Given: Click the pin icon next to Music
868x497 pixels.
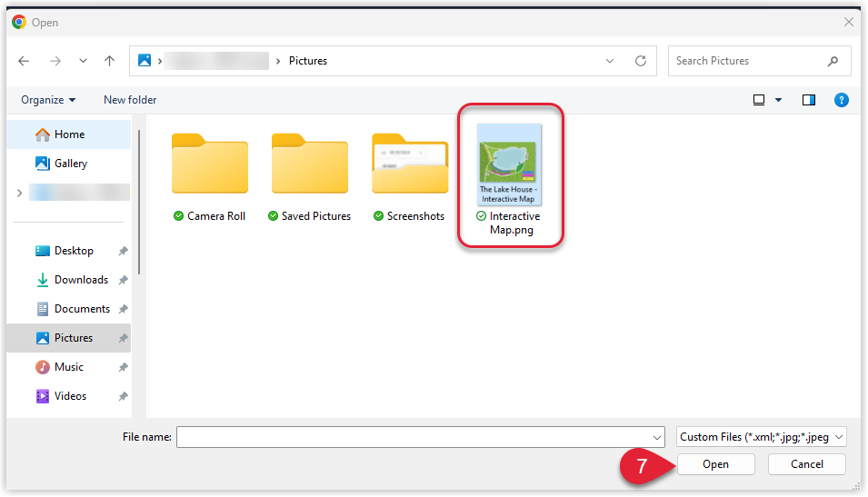Looking at the screenshot, I should coord(123,367).
